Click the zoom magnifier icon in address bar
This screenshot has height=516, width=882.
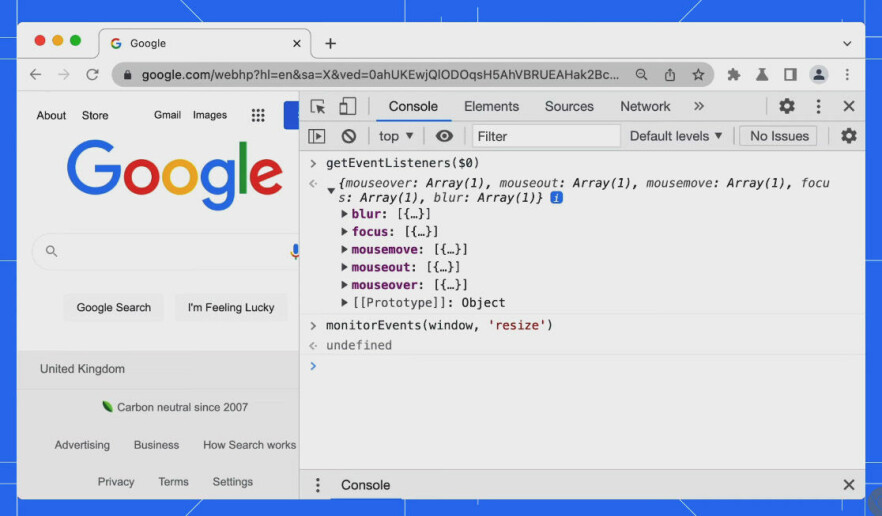tap(641, 74)
